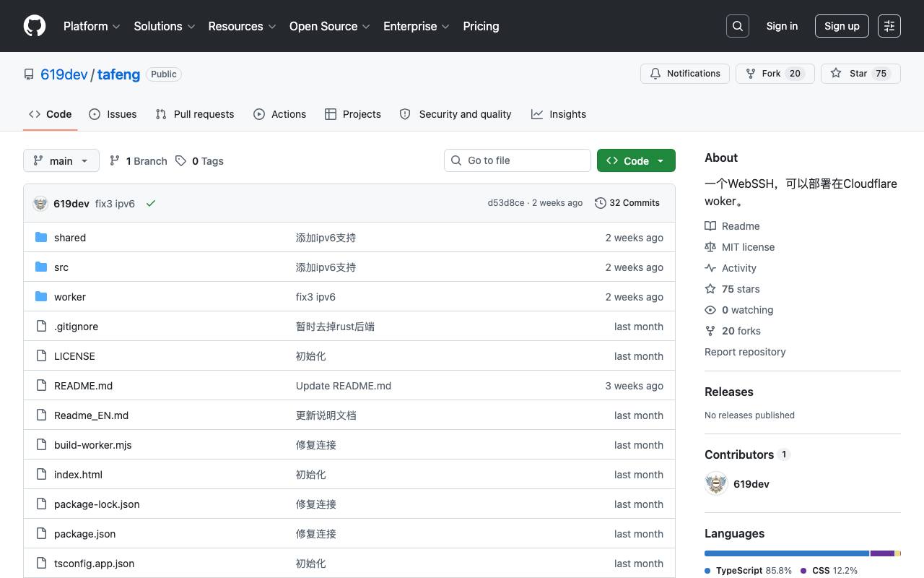Click the GitHub logo icon
Viewport: 924px width, 578px height.
pos(35,26)
